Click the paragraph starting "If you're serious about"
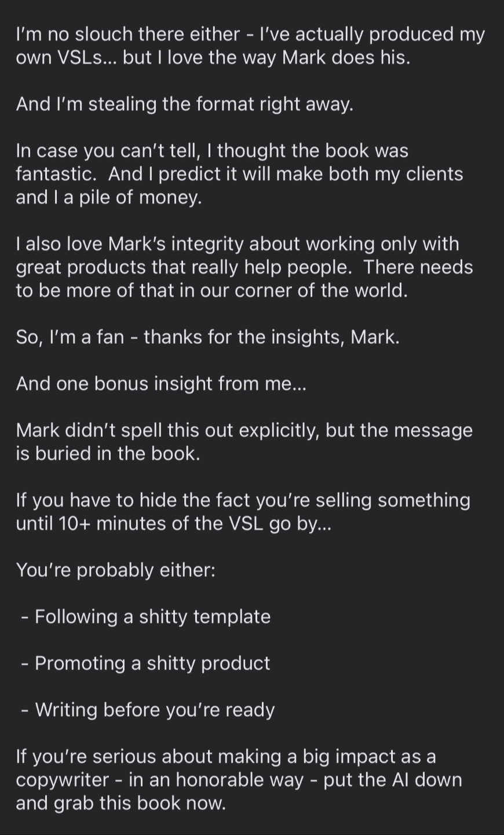The image size is (504, 835). point(239,780)
